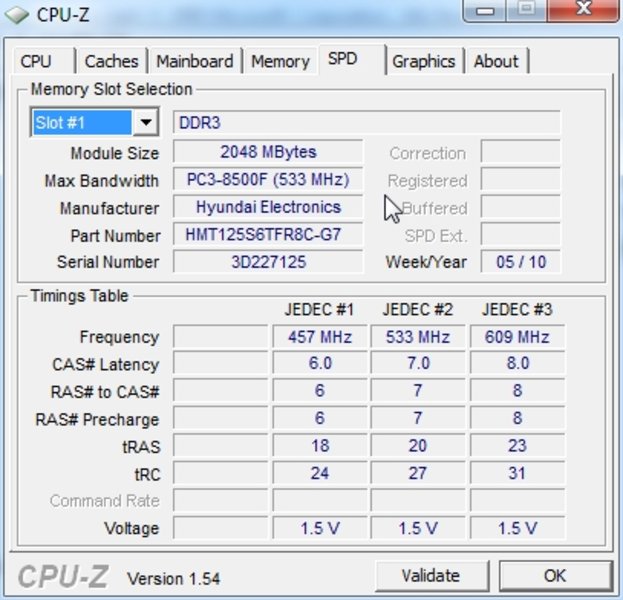The image size is (623, 600).
Task: Select part number HMT125S6TFR8C-G7
Action: (x=268, y=234)
